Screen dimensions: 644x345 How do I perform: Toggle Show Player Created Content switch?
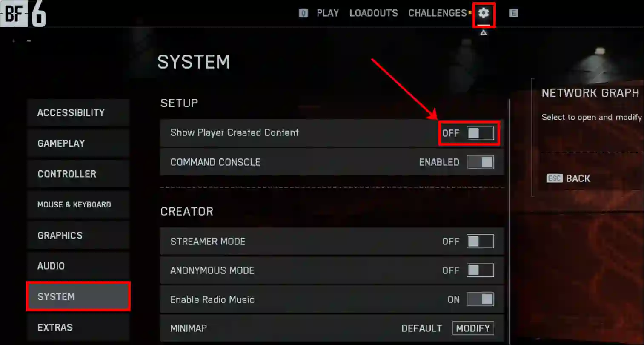[480, 133]
